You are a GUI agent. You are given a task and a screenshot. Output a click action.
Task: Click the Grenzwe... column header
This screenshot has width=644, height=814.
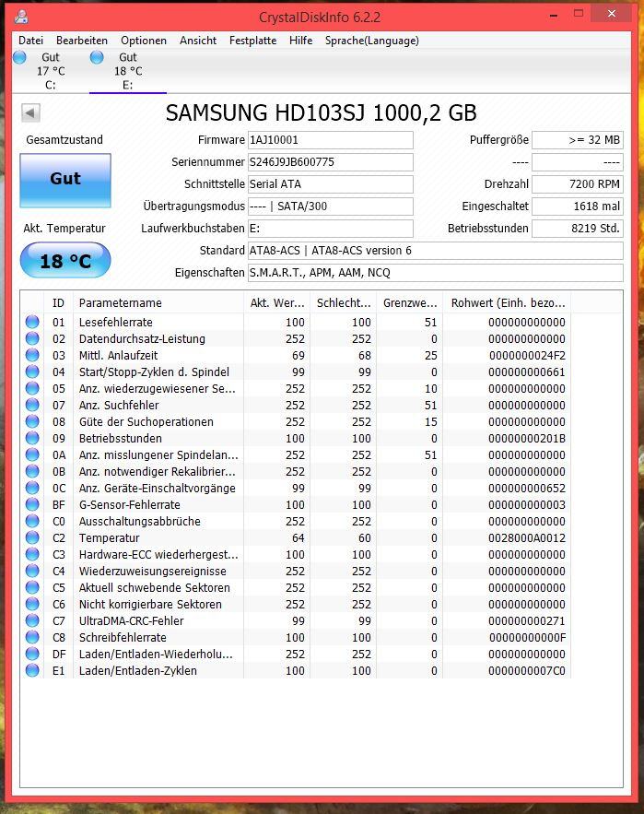coord(410,302)
